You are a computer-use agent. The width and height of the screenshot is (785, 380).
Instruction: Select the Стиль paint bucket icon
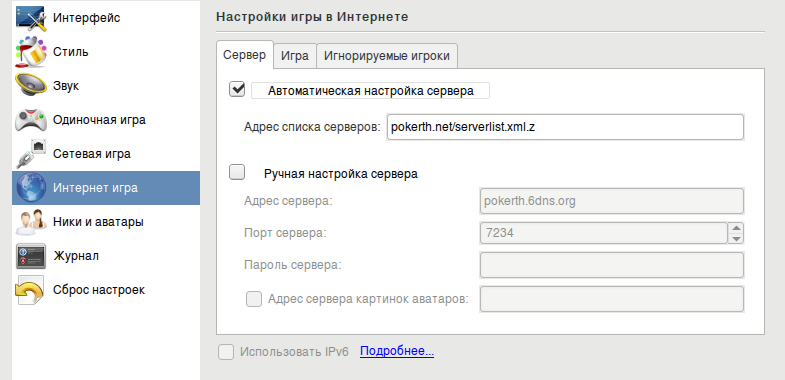click(x=31, y=52)
